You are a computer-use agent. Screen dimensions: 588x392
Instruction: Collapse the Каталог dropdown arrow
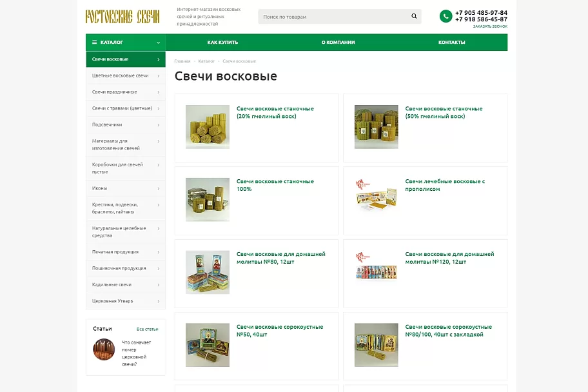tap(158, 43)
